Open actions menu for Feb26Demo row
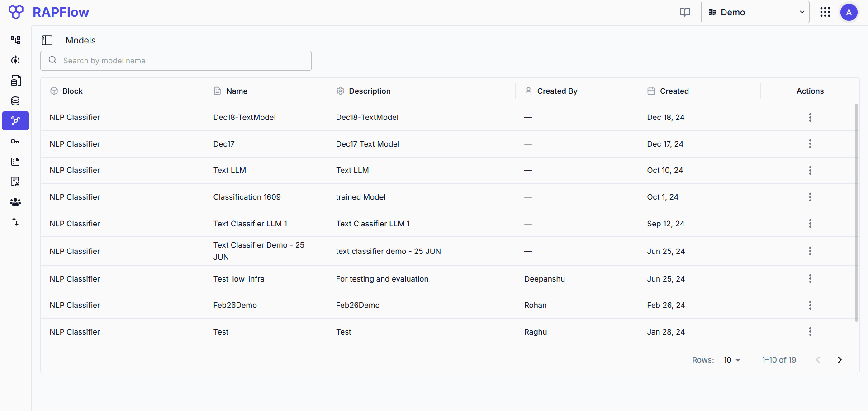The image size is (868, 411). (x=810, y=306)
